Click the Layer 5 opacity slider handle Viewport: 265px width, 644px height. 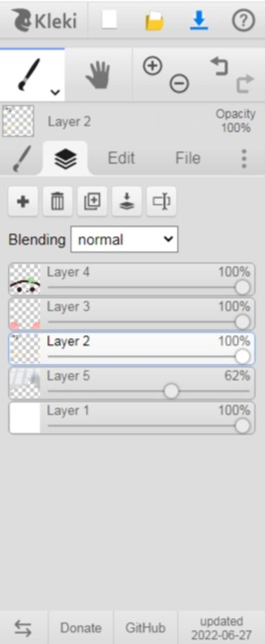tap(171, 391)
